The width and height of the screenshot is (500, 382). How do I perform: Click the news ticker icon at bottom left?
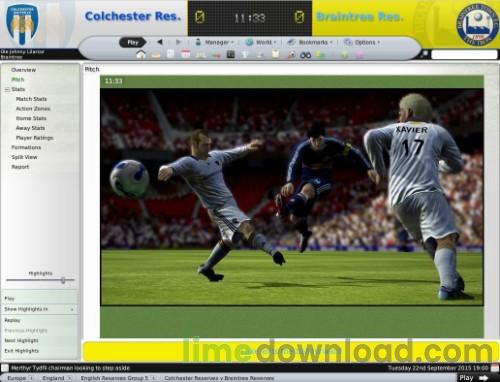5,368
